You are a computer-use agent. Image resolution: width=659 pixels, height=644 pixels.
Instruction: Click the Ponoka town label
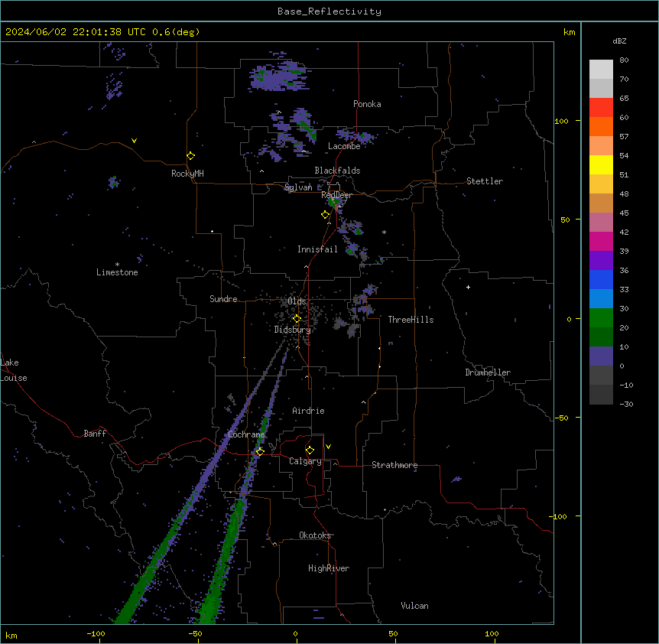(367, 104)
